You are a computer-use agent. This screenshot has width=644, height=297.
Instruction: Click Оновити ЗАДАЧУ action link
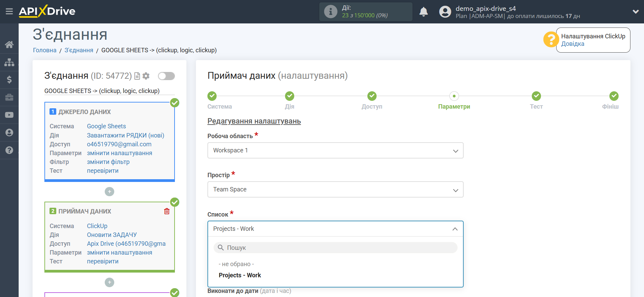pyautogui.click(x=112, y=235)
